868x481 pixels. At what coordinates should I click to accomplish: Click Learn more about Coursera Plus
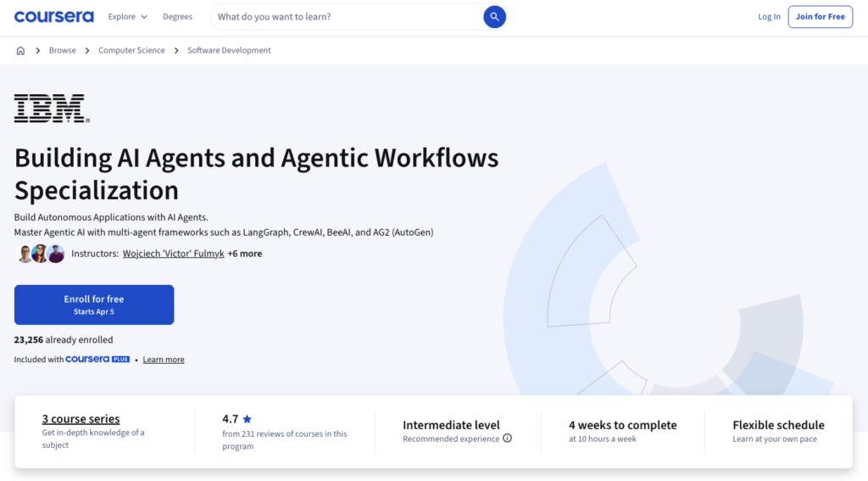(x=164, y=360)
